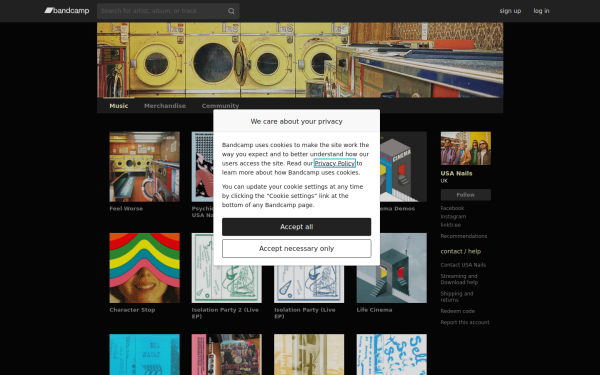Screen dimensions: 600x375
Task: Open the linktr.ee link
Action: [x=450, y=225]
